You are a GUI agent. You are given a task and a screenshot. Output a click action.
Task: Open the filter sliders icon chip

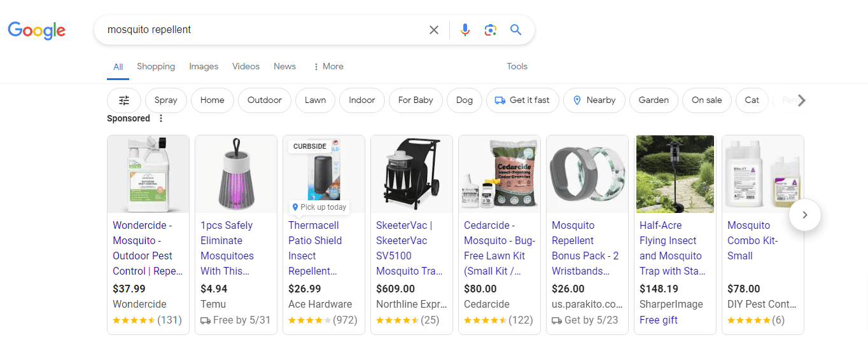coord(124,100)
